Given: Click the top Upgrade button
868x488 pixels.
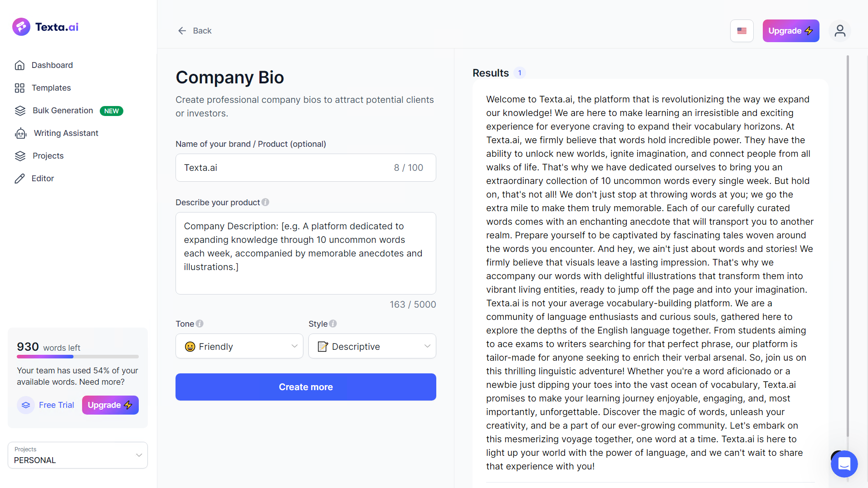Looking at the screenshot, I should [x=790, y=31].
